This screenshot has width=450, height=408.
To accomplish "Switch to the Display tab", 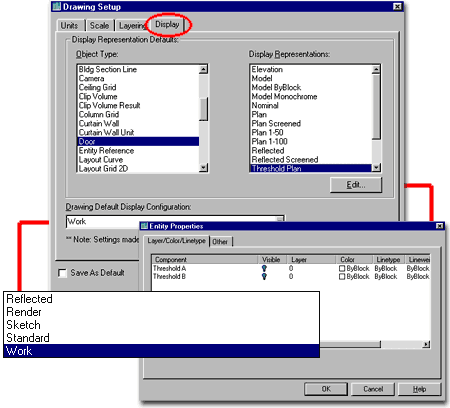I will (167, 24).
